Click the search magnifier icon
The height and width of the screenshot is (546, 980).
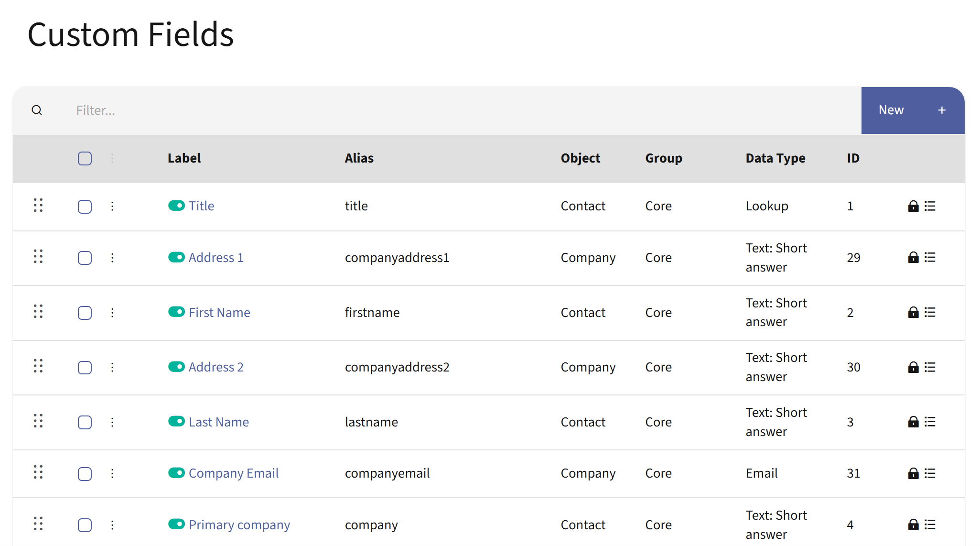(37, 110)
